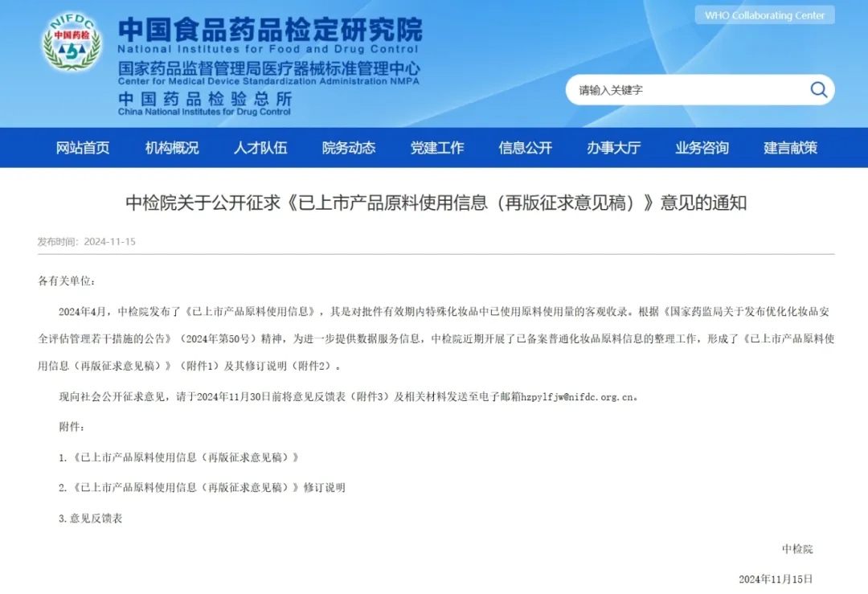Click the magnifier search icon
The height and width of the screenshot is (594, 868).
(x=818, y=90)
